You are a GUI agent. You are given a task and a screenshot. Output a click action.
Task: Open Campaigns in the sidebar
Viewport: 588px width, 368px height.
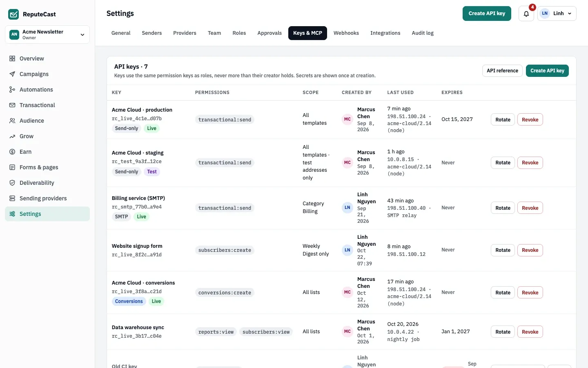[x=47, y=74]
